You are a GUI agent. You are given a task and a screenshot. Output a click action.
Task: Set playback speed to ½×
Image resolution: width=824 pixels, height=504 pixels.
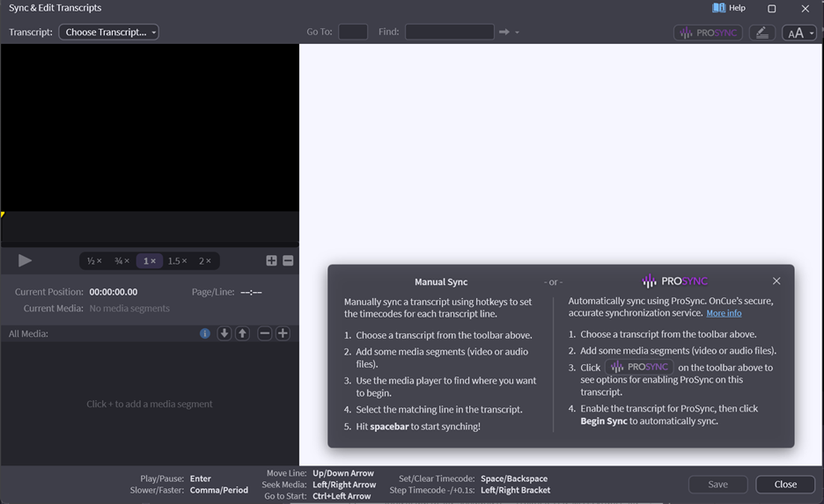point(94,261)
